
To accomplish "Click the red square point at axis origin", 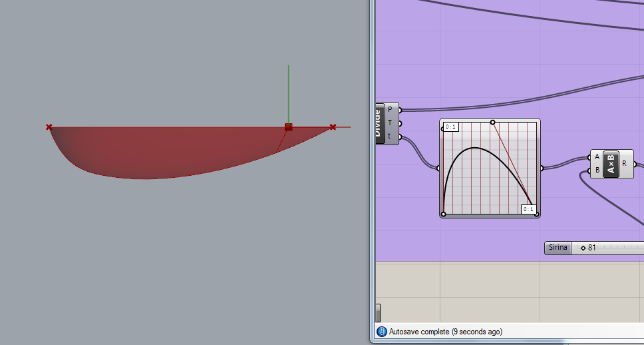I will click(289, 127).
